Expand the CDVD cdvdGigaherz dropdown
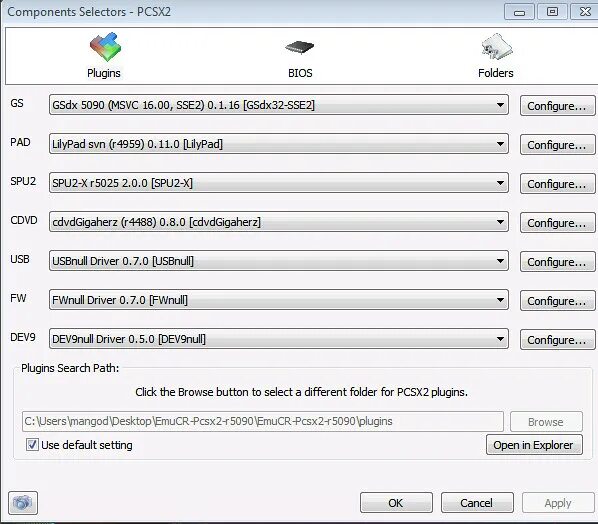Screen dimensions: 598x524 pos(278,222)
